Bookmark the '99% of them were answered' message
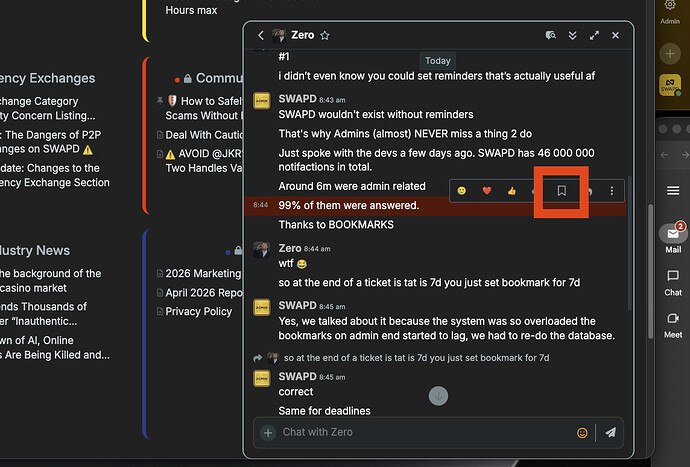Image resolution: width=690 pixels, height=467 pixels. pos(562,191)
